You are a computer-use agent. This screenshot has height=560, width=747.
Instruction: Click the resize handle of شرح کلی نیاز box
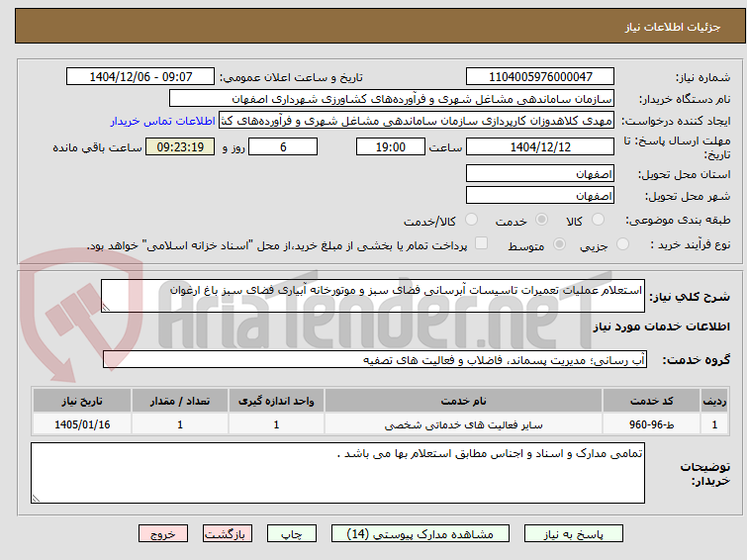[106, 308]
